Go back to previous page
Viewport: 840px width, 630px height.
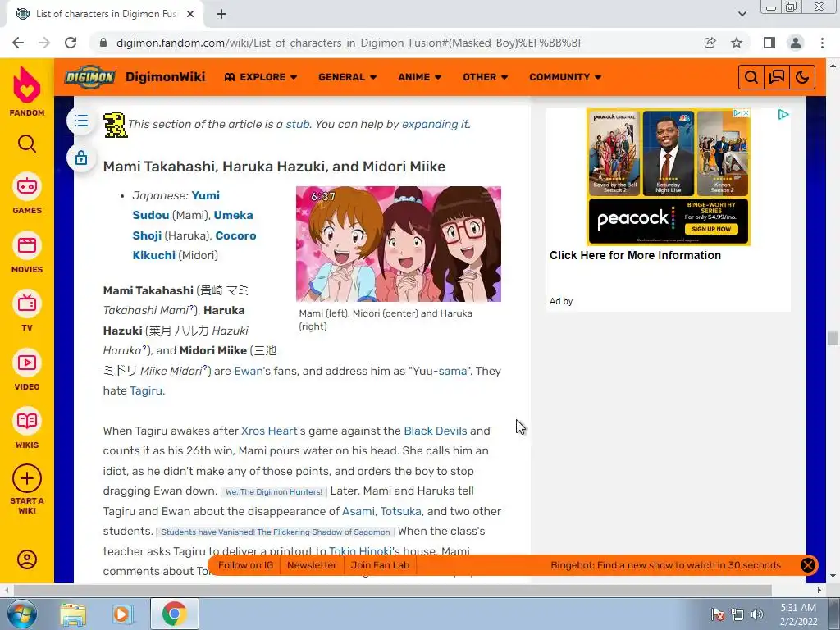tap(18, 43)
